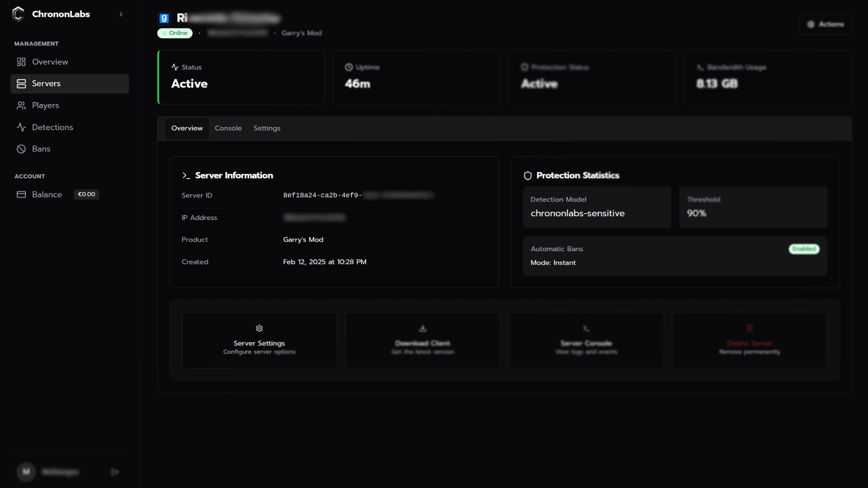Click the €0.00 balance badge
868x488 pixels.
click(x=86, y=194)
